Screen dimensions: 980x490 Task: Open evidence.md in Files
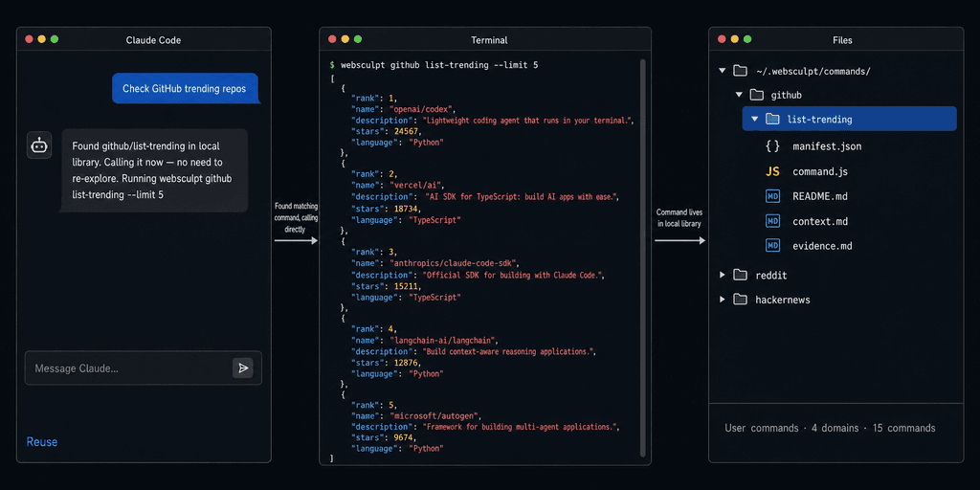pos(822,246)
